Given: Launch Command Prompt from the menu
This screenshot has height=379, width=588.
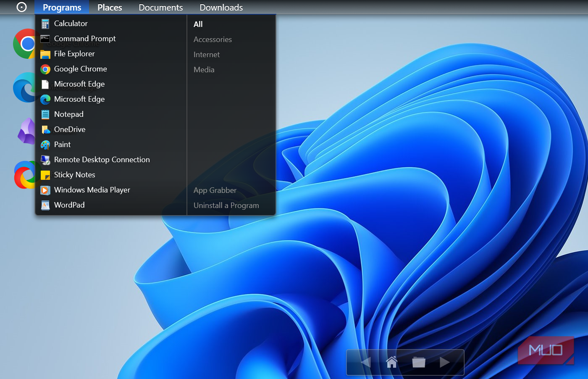Looking at the screenshot, I should click(84, 39).
